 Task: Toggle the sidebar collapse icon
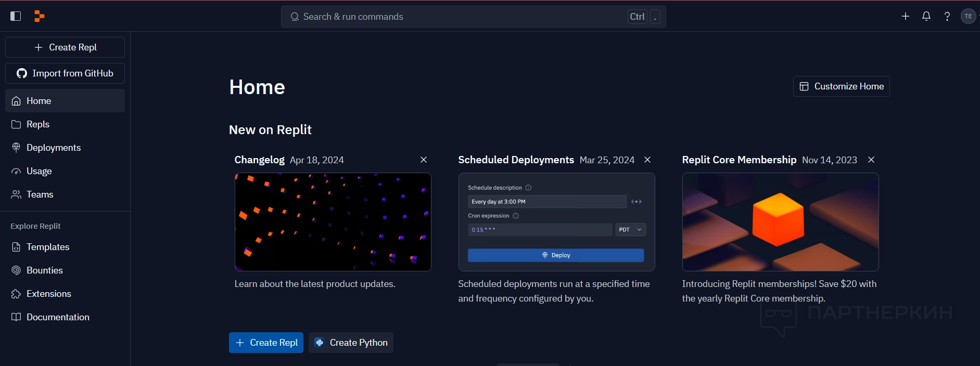click(x=16, y=16)
